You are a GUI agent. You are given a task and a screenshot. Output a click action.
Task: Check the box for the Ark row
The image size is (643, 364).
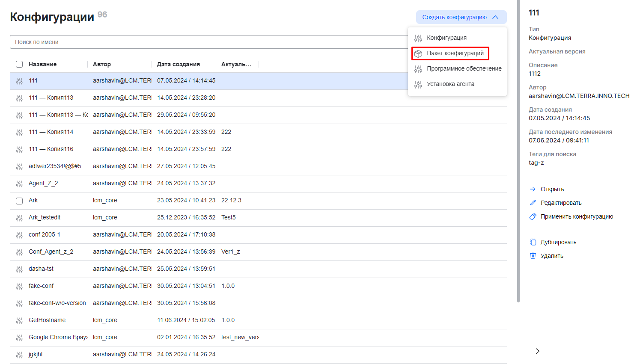(x=19, y=201)
